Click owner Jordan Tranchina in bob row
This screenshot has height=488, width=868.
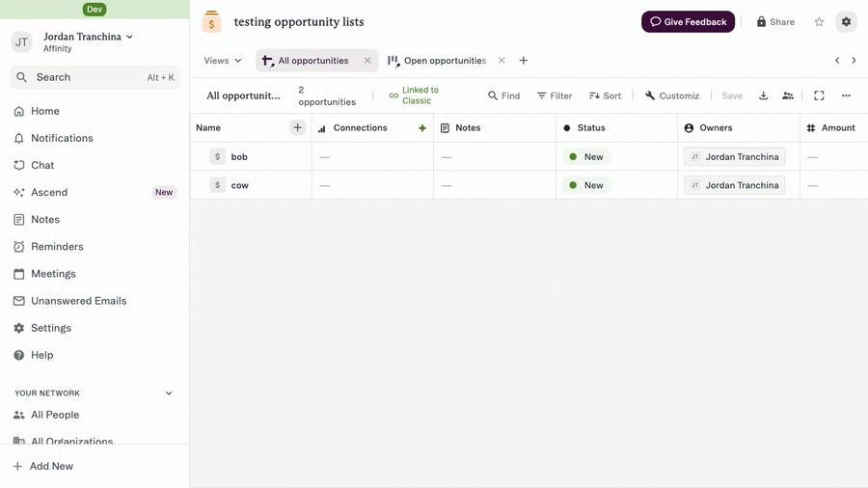pos(734,156)
